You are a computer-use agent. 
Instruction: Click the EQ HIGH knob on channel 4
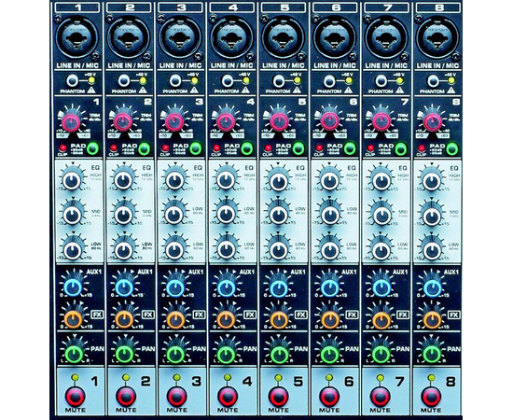(226, 180)
